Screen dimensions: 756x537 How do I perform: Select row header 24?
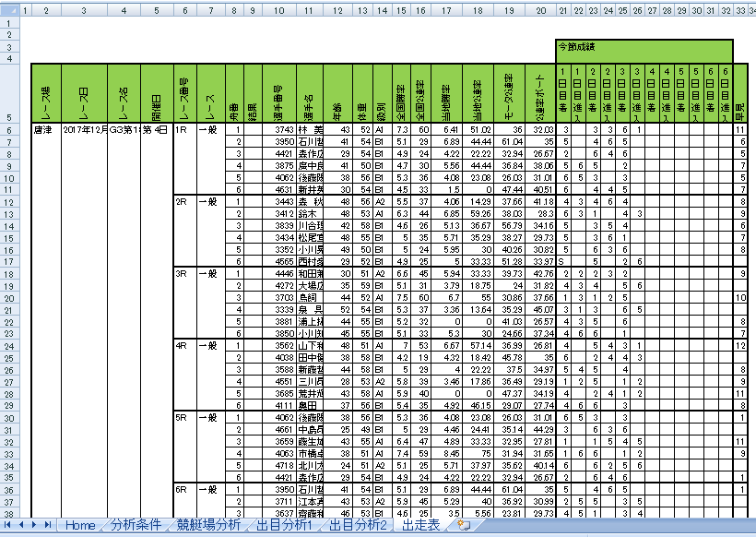9,346
